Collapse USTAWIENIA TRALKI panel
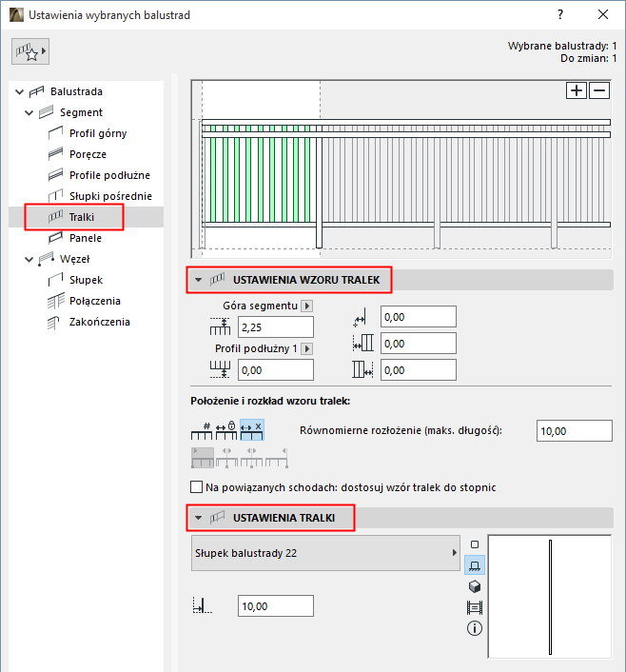This screenshot has width=626, height=672. pyautogui.click(x=199, y=518)
